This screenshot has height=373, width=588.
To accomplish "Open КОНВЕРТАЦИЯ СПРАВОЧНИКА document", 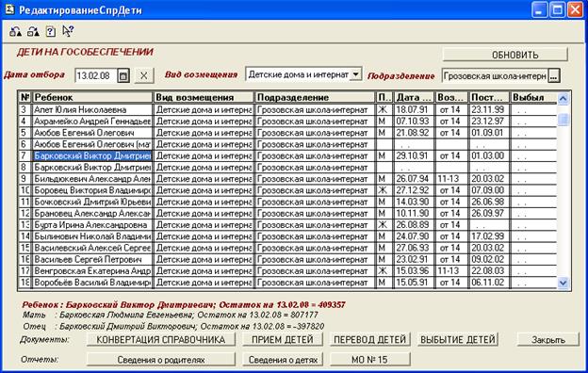I will [161, 340].
